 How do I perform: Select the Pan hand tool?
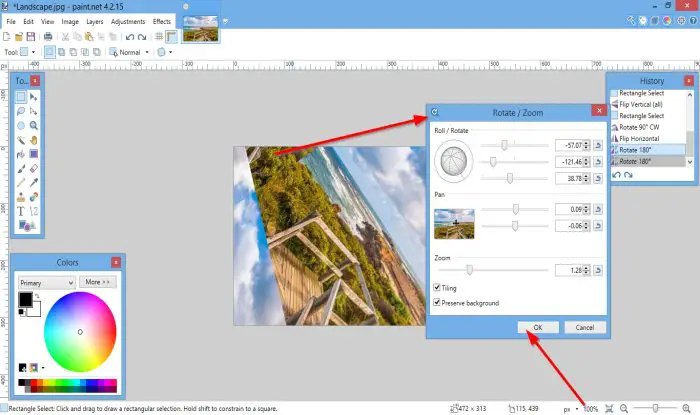(x=34, y=140)
